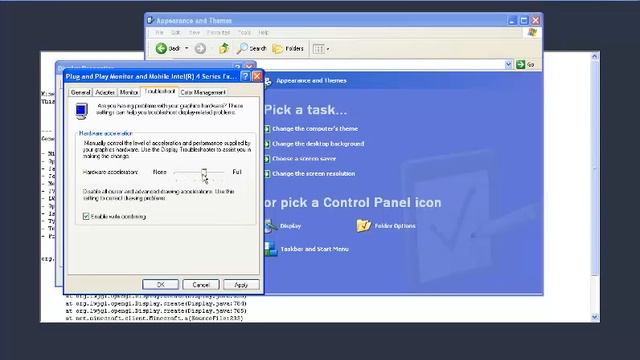Screen dimensions: 640x360
Task: Select the Troubleshoot tab
Action: click(x=160, y=91)
